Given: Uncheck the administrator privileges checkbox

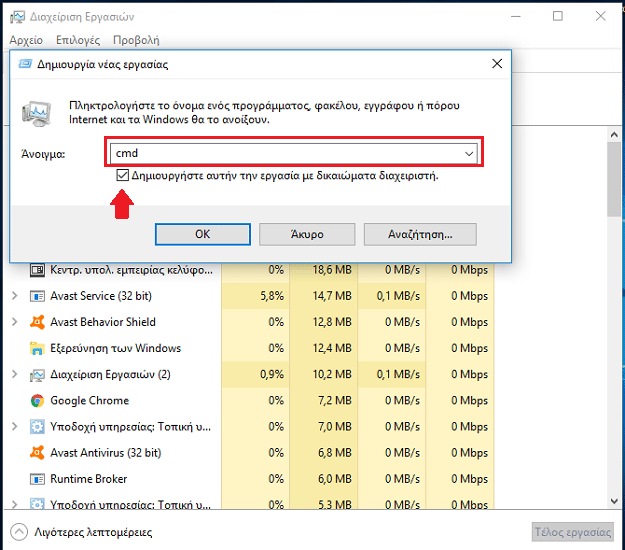Looking at the screenshot, I should coord(122,175).
